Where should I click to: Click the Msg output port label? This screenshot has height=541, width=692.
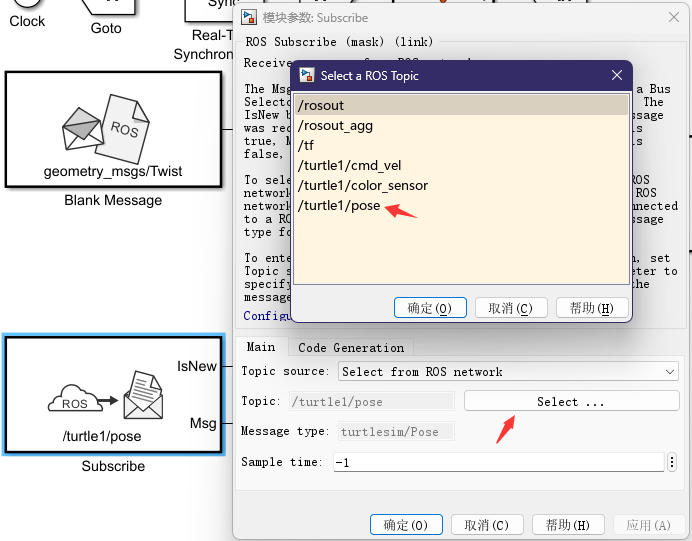203,423
